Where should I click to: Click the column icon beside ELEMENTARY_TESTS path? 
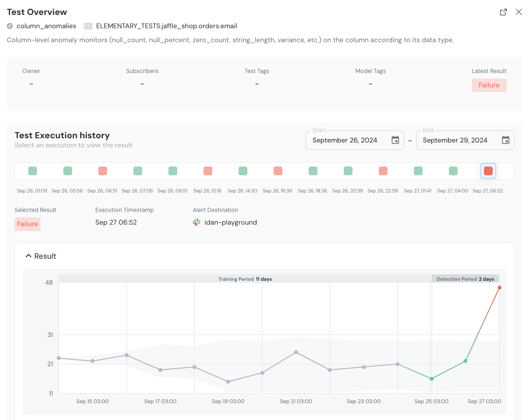click(88, 26)
